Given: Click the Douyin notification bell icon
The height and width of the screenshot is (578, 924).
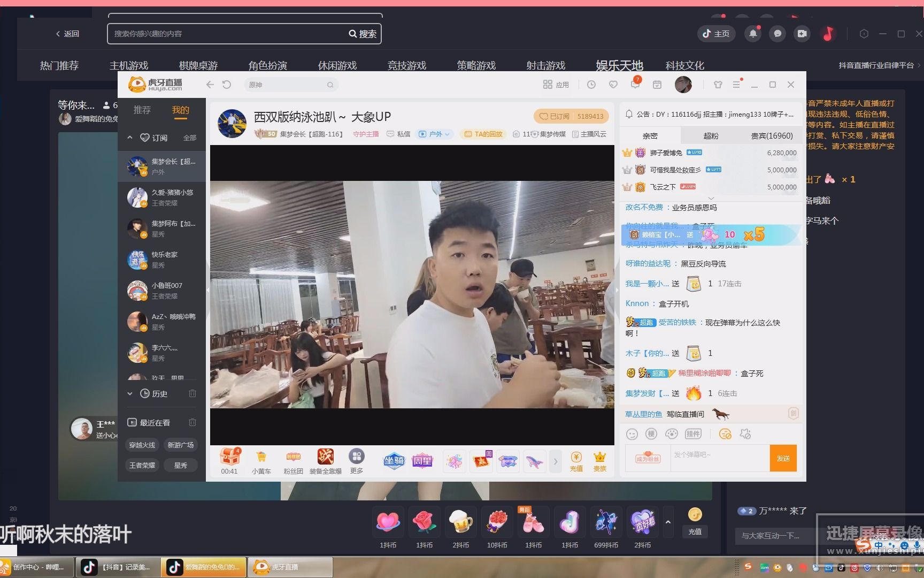Looking at the screenshot, I should coord(753,34).
